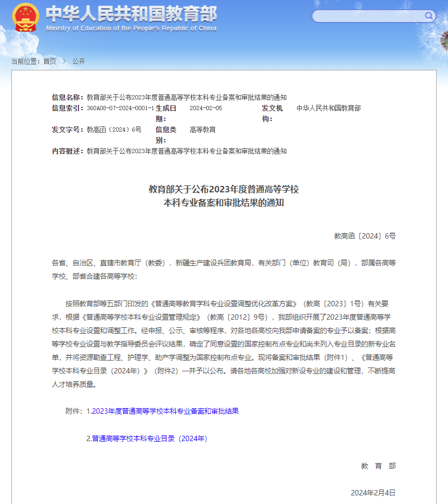This screenshot has height=504, width=448.
Task: Click the English Ministry of Education subtitle
Action: coord(131,28)
